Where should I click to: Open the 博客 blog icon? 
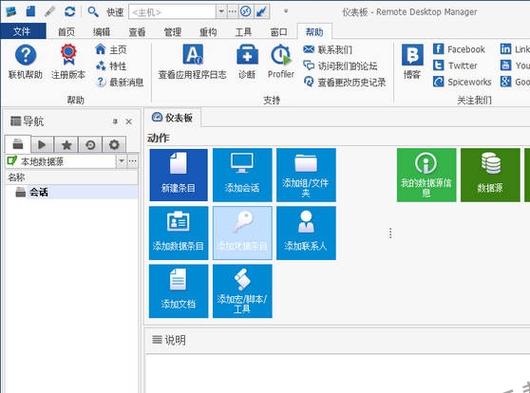(412, 62)
